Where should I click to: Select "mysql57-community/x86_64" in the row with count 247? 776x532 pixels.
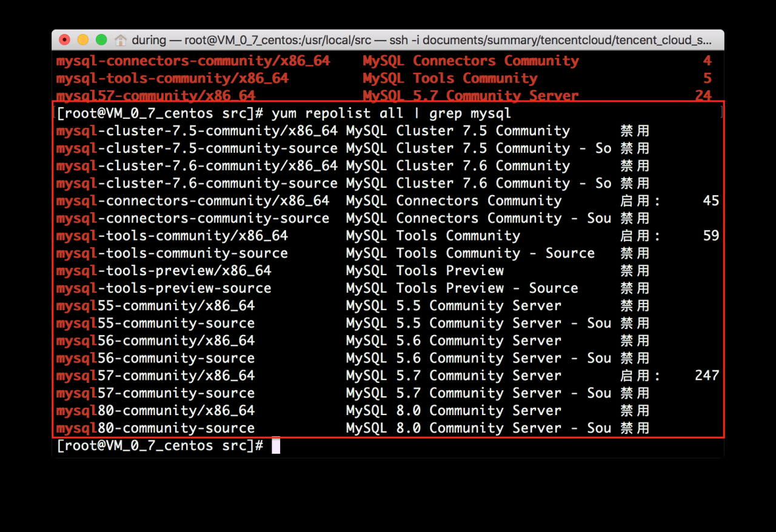tap(156, 376)
